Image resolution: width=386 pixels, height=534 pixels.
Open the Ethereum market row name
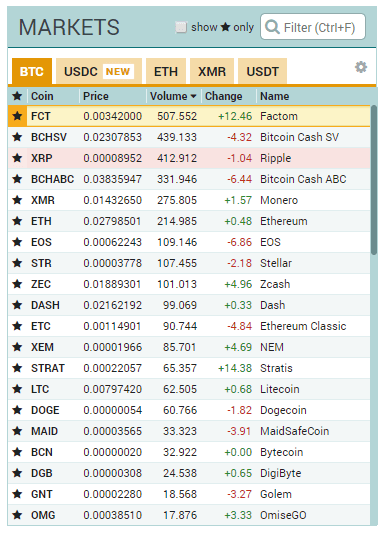[284, 221]
